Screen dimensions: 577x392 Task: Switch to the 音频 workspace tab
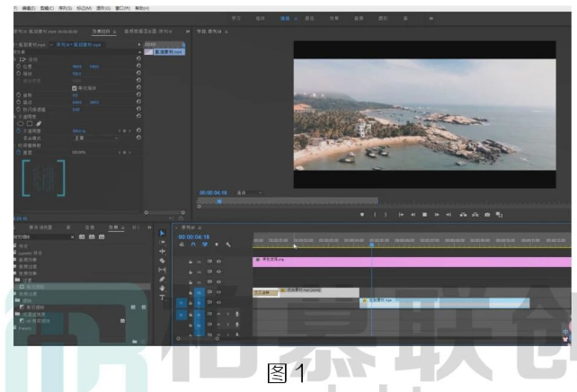(x=359, y=18)
